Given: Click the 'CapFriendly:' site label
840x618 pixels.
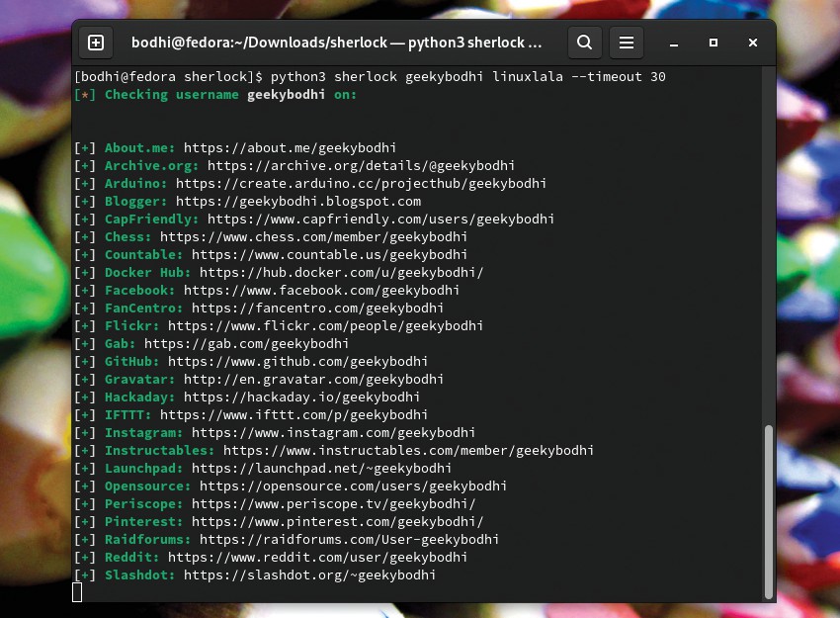Looking at the screenshot, I should [151, 220].
